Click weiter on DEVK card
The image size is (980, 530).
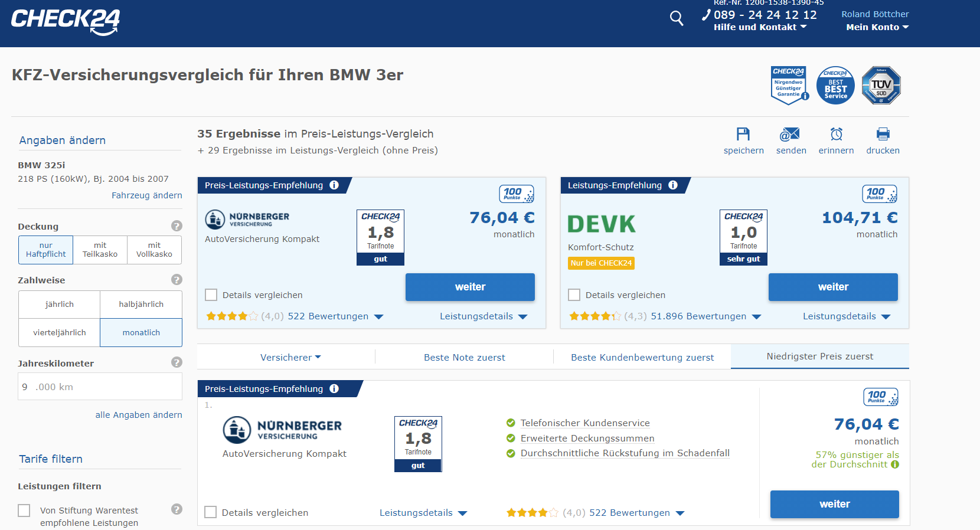(x=833, y=287)
